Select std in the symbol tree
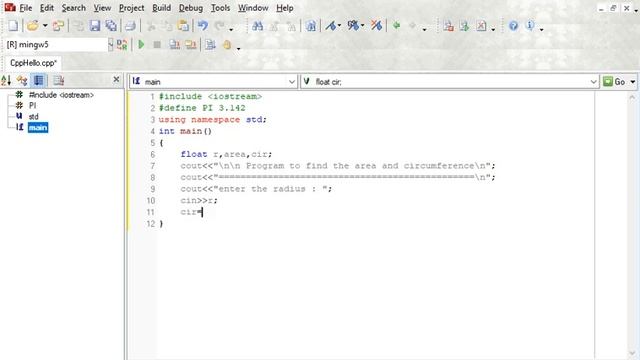Image resolution: width=640 pixels, height=360 pixels. [x=33, y=116]
